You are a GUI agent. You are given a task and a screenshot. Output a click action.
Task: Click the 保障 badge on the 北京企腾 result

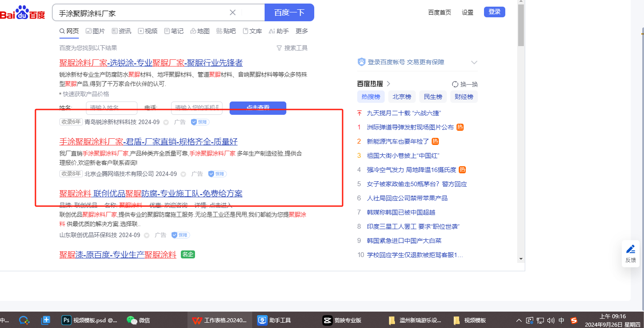(217, 174)
